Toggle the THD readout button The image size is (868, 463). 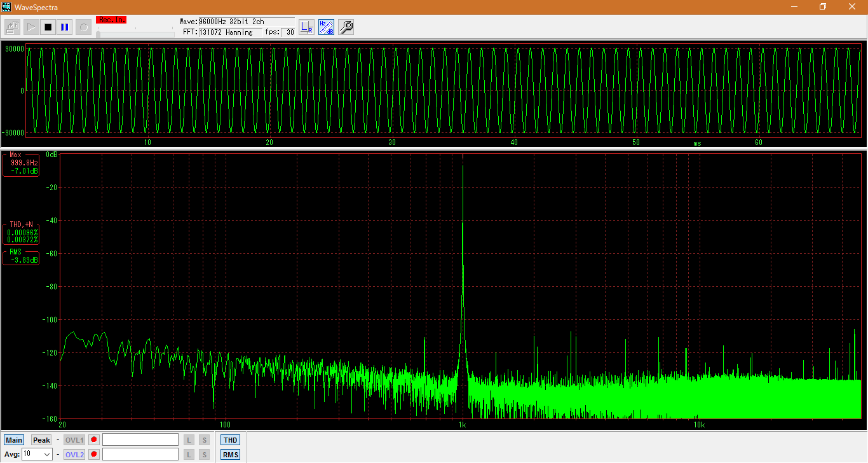click(x=230, y=440)
